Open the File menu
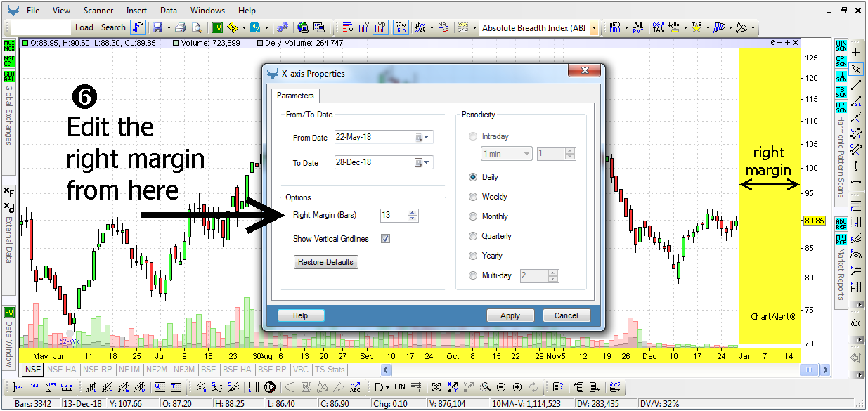 33,11
